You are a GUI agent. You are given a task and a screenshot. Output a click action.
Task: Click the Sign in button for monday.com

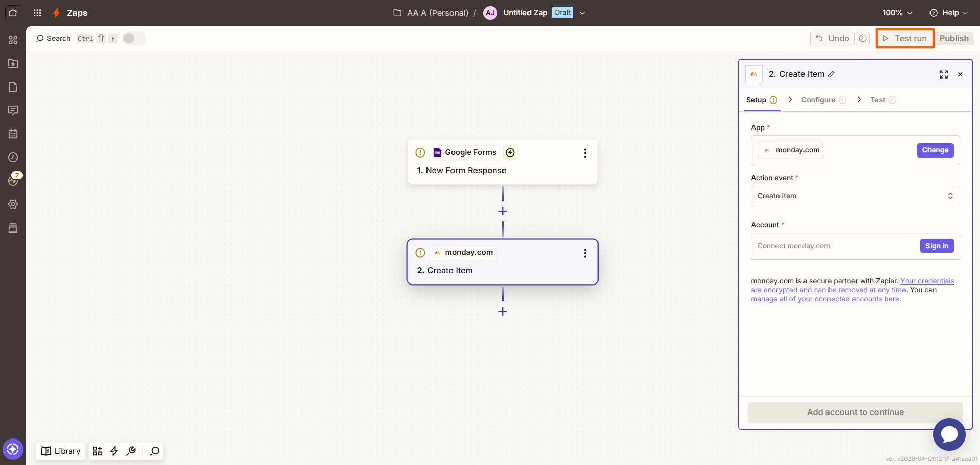pyautogui.click(x=937, y=246)
